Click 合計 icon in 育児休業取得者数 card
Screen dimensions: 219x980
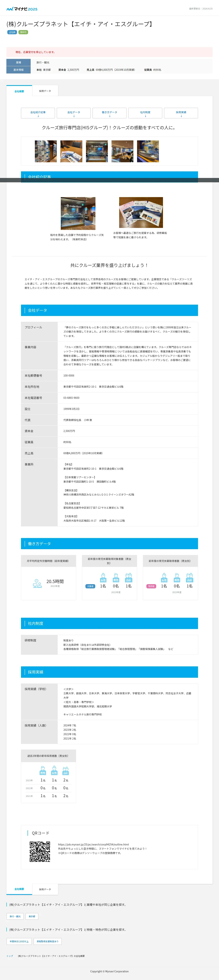pyautogui.click(x=190, y=577)
